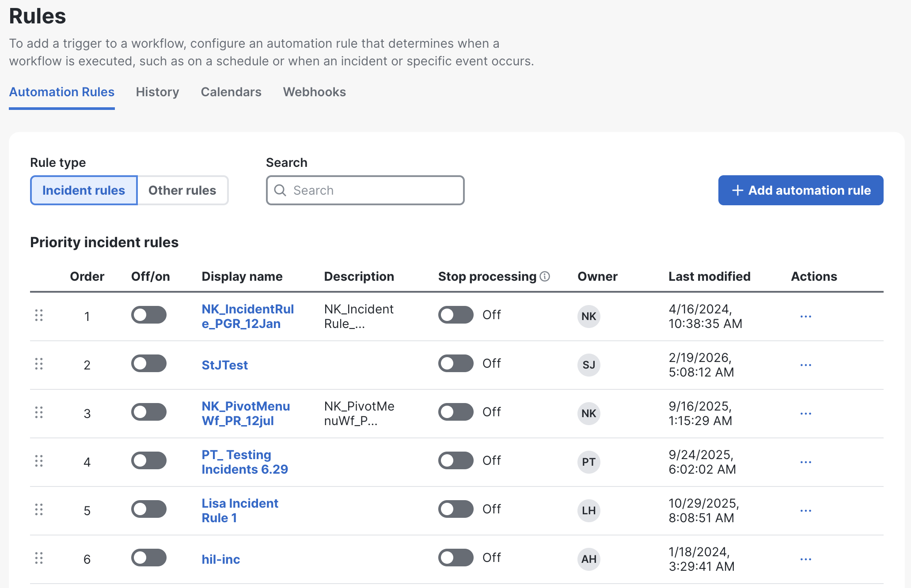The height and width of the screenshot is (588, 911).
Task: Click the PT owner avatar
Action: (x=588, y=462)
